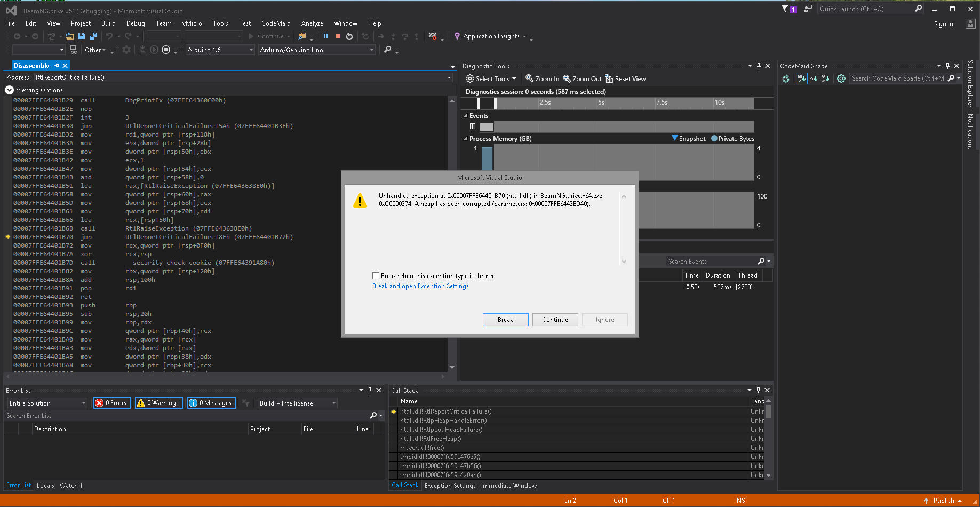Check Break when this exception type is thrown
980x507 pixels.
pos(376,276)
